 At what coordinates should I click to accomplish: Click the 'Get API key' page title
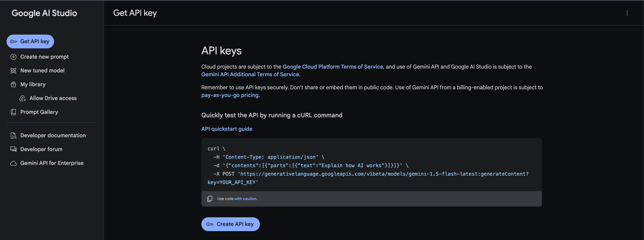coord(135,13)
